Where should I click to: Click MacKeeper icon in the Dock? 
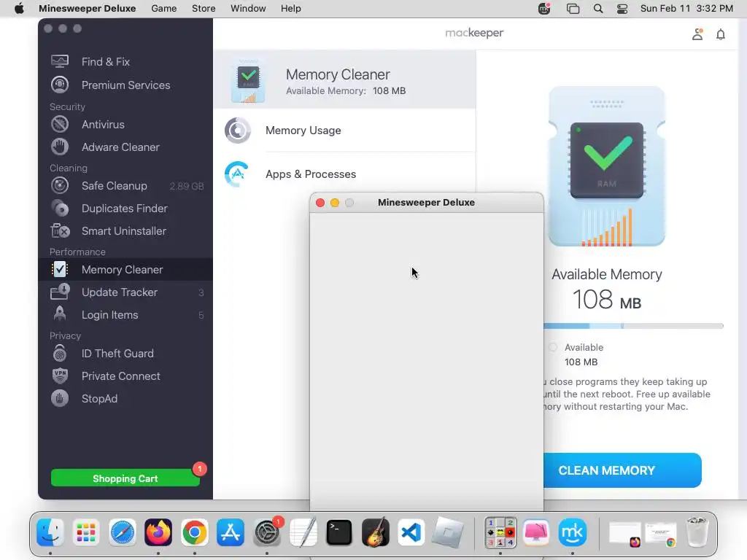pos(572,532)
